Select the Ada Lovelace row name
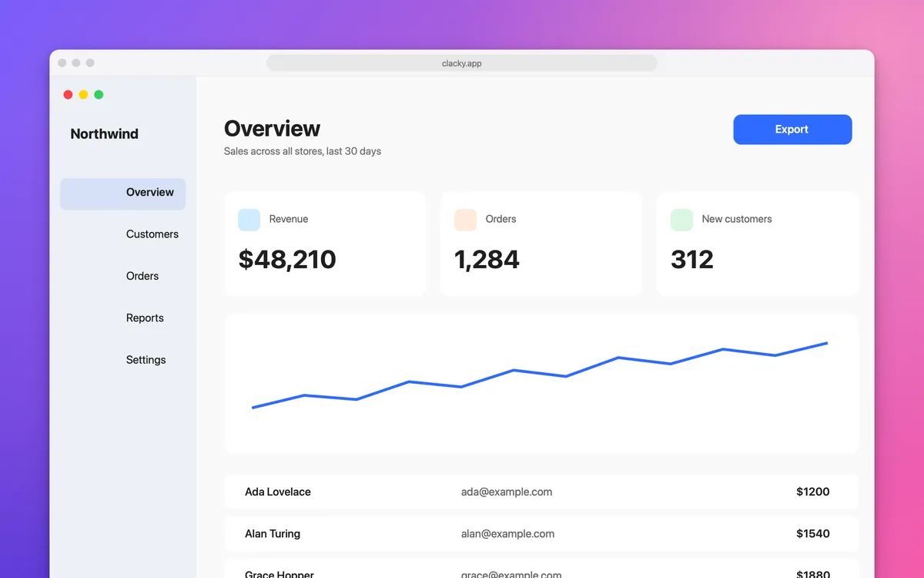 (x=278, y=492)
